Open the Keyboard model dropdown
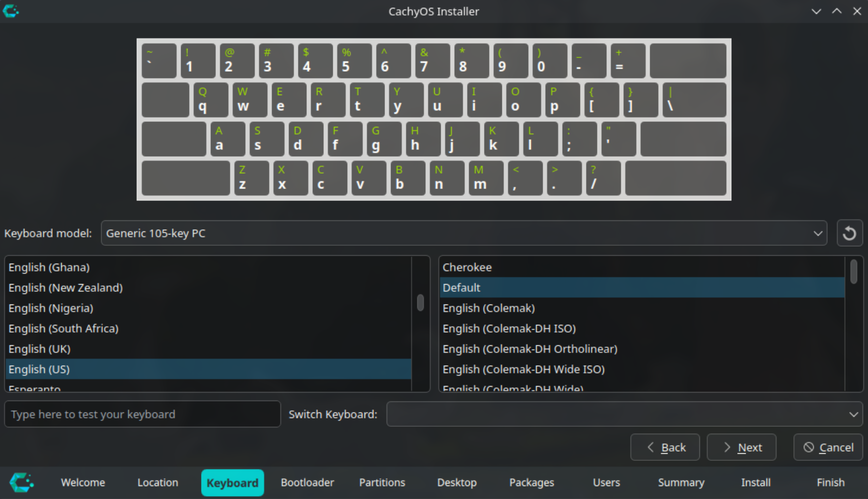Screen dimensions: 868x499 (x=464, y=233)
